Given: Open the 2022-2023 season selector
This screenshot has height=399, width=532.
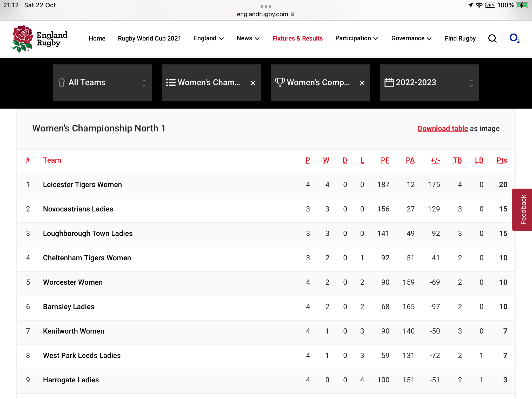Looking at the screenshot, I should point(430,83).
